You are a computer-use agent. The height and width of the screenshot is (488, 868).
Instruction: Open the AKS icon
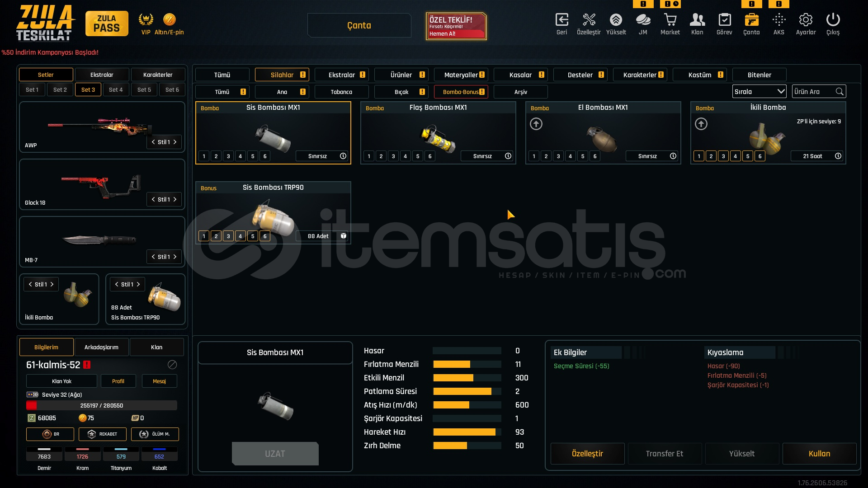click(779, 20)
